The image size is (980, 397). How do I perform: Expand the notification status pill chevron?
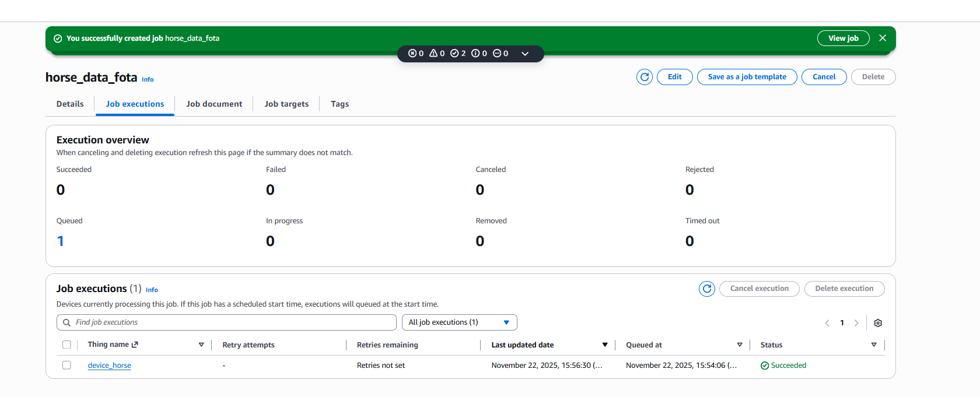click(x=525, y=54)
